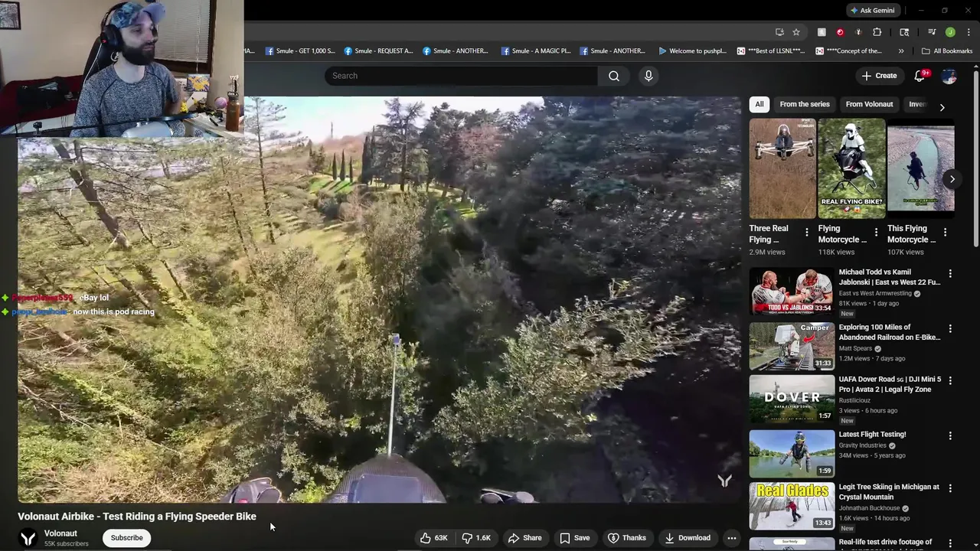Click the video player to pause
This screenshot has height=551, width=980.
tap(379, 300)
